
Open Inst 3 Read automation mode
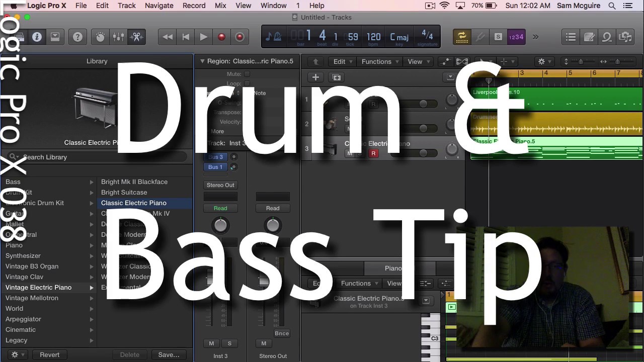[220, 208]
